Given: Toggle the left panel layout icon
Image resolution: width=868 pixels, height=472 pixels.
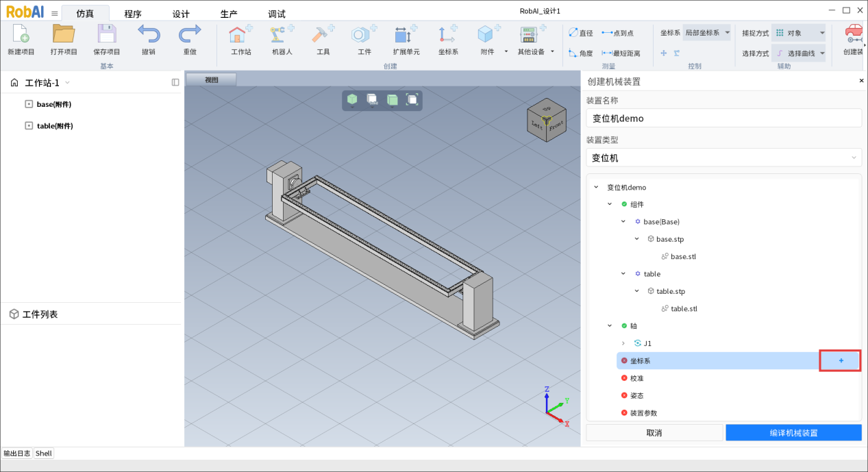Looking at the screenshot, I should (x=175, y=82).
